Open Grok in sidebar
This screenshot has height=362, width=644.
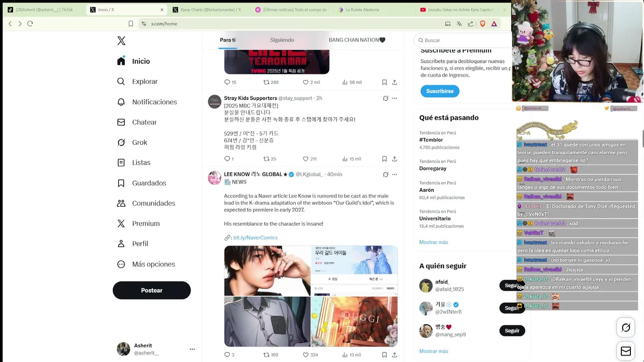click(x=132, y=142)
